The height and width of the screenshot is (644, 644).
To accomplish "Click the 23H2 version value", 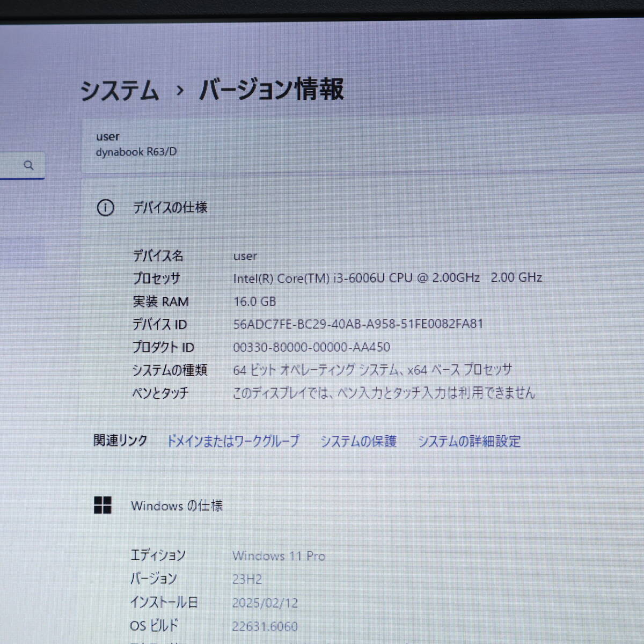I will click(x=247, y=579).
